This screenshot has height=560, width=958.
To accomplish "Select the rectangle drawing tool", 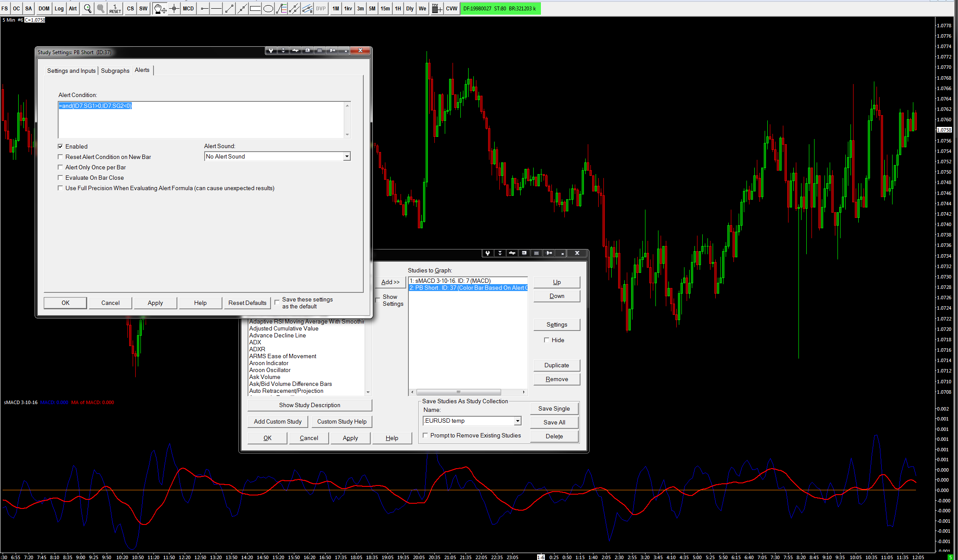I will pyautogui.click(x=255, y=8).
